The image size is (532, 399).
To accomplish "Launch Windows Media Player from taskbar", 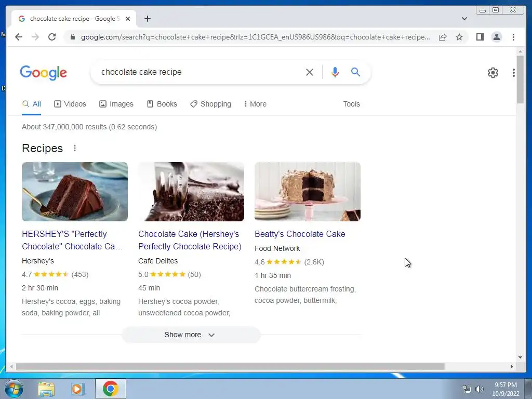I will (78, 389).
